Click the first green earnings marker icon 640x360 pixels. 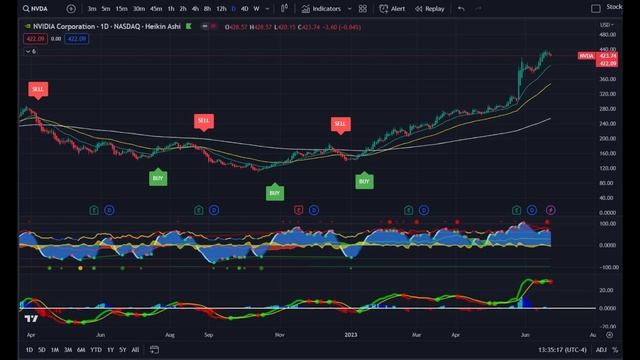[x=94, y=210]
